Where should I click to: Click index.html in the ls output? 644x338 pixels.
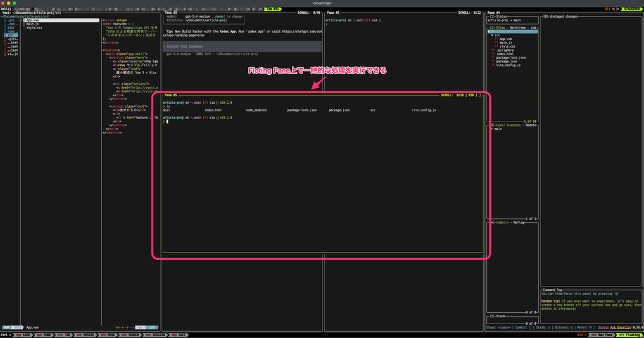tap(213, 110)
